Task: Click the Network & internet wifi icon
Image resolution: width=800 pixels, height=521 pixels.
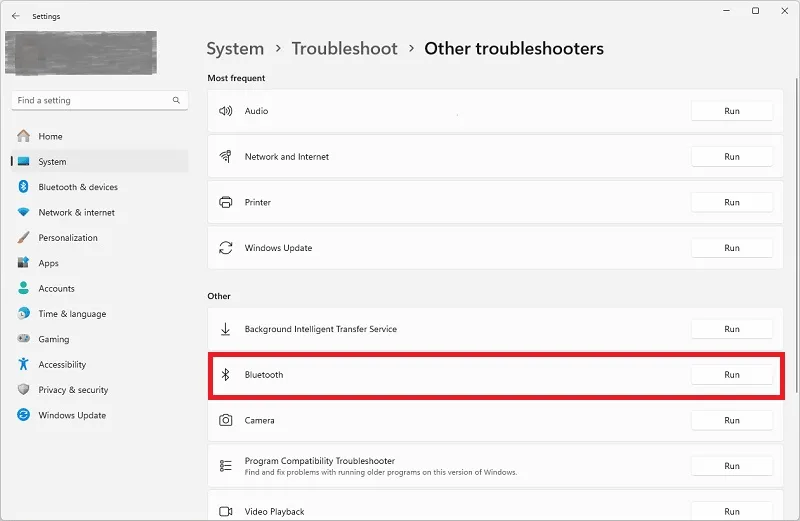Action: pyautogui.click(x=23, y=212)
